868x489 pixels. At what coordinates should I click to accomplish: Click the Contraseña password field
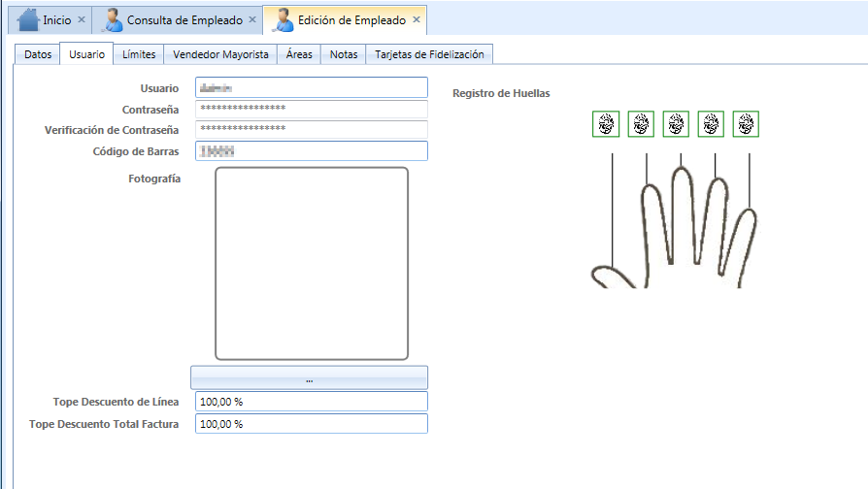311,109
